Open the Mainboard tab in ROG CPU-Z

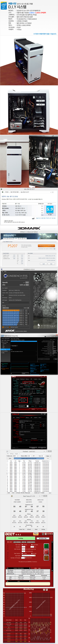click(x=22, y=379)
